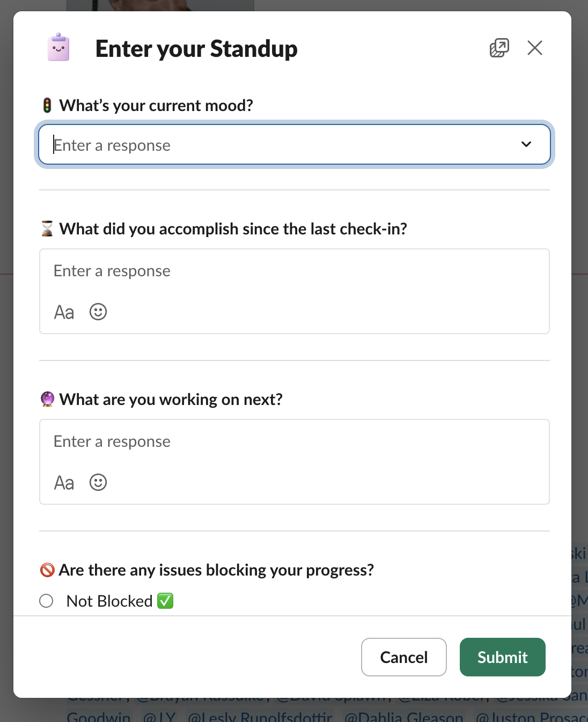Click into the accomplishments response text box

[x=294, y=271]
